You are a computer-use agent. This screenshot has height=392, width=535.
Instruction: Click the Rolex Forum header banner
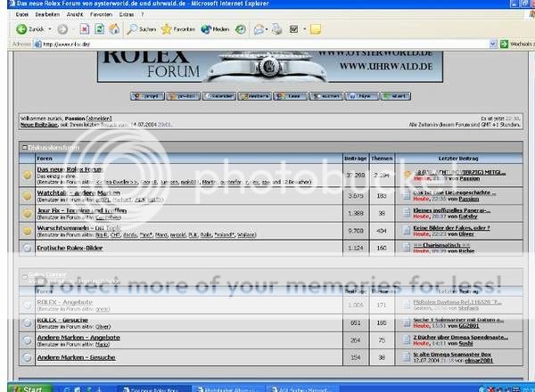coord(270,67)
